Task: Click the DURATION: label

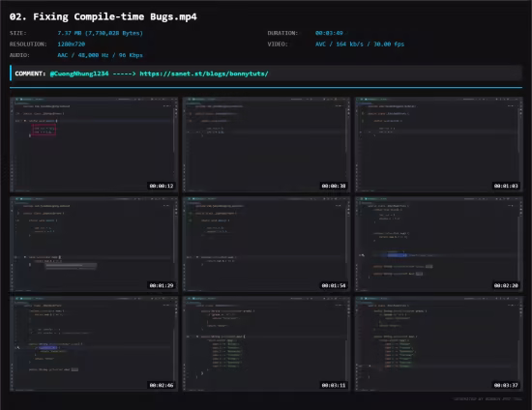Action: pyautogui.click(x=282, y=33)
